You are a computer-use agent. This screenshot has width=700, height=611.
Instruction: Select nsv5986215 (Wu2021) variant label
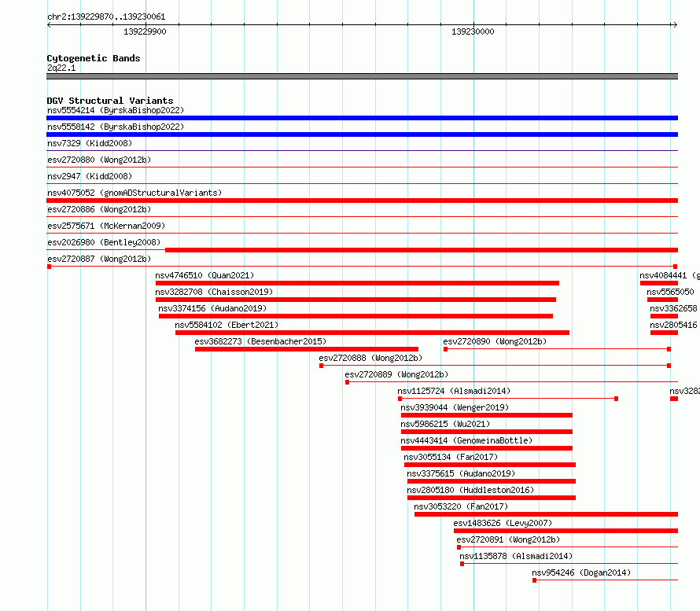click(445, 424)
